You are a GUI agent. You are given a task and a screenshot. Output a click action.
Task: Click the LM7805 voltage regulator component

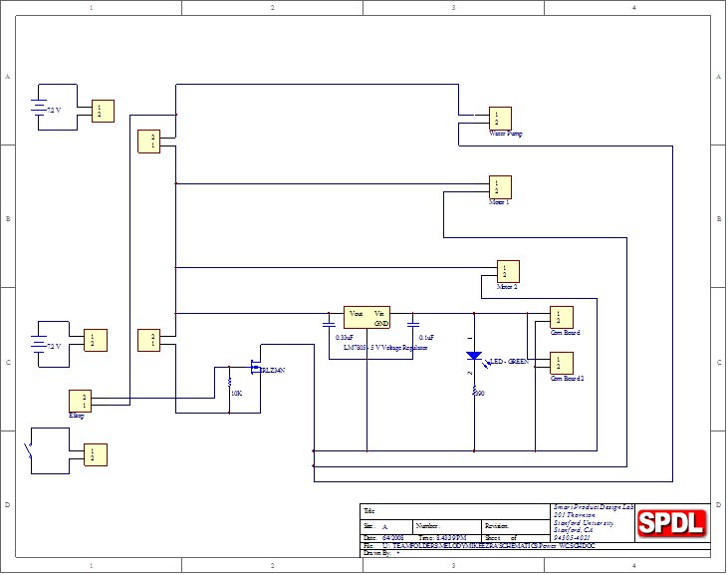pos(366,317)
